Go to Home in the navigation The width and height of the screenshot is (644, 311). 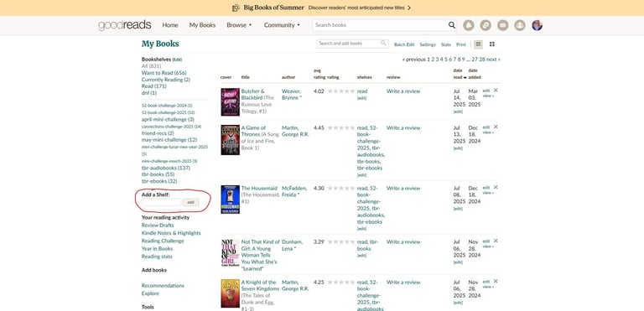click(170, 25)
